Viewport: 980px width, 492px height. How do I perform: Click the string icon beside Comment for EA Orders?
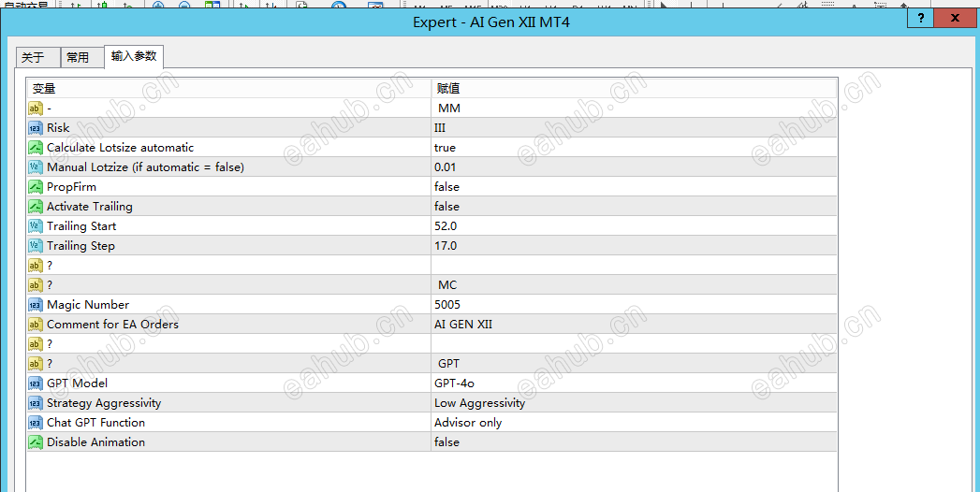coord(35,325)
